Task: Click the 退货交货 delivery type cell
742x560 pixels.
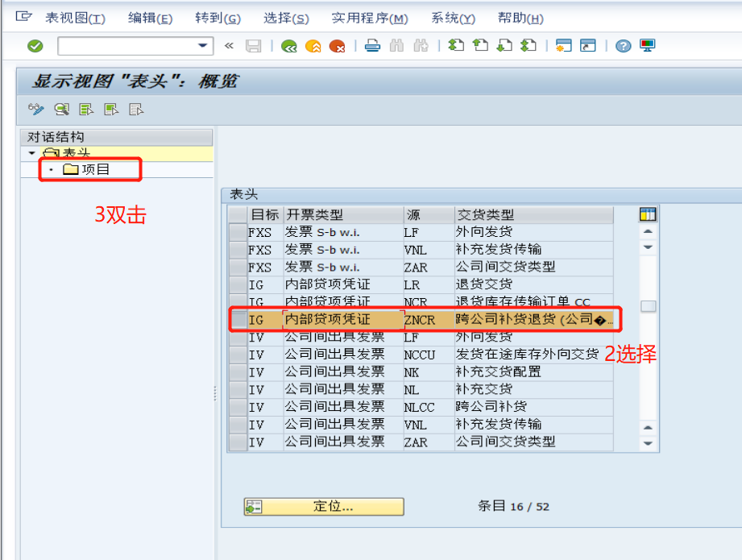Action: click(534, 284)
